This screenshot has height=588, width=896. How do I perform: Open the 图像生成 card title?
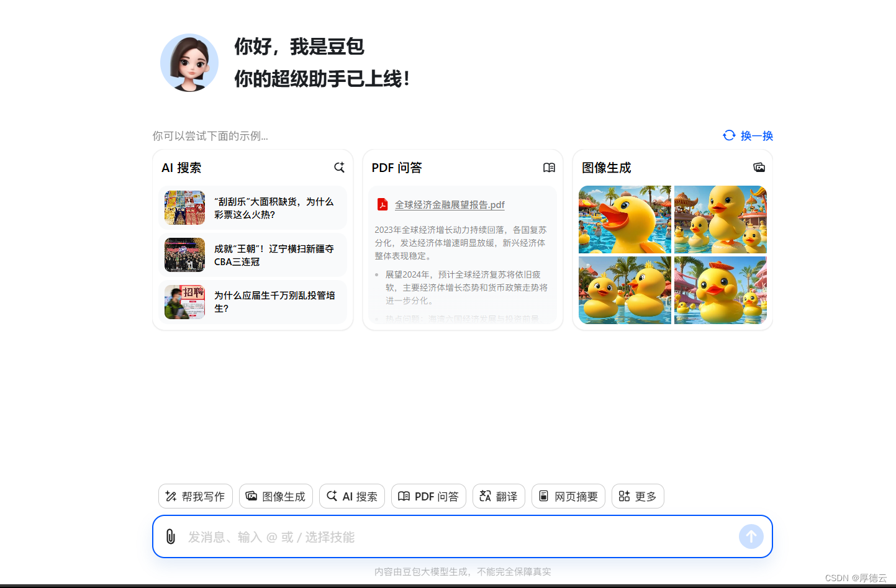coord(606,168)
